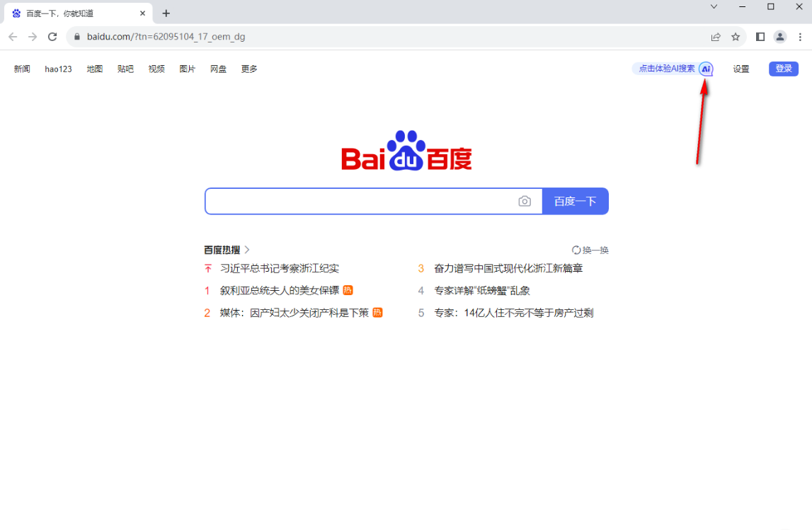The height and width of the screenshot is (530, 812).
Task: Maximize the browser window
Action: [x=770, y=7]
